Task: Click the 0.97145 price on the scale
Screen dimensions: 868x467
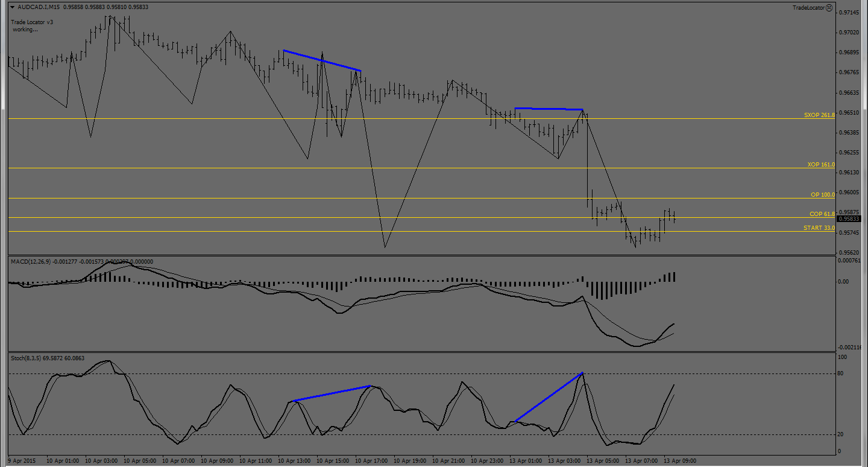Action: (x=851, y=12)
